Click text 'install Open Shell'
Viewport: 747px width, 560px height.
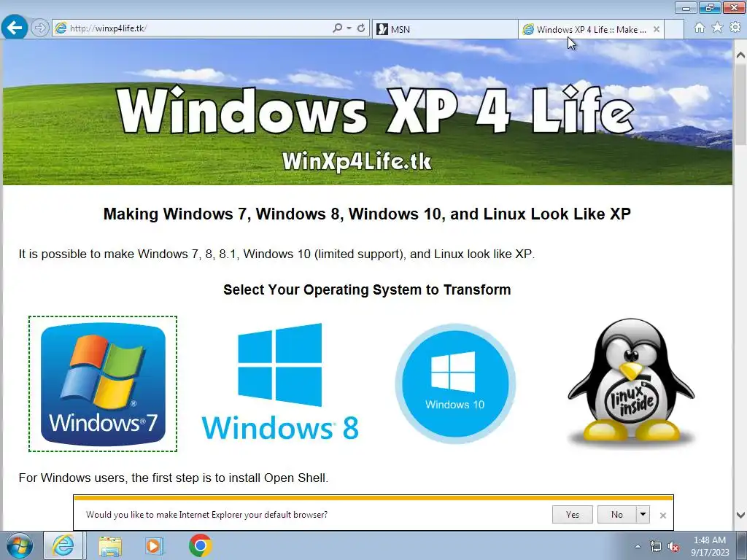pyautogui.click(x=278, y=478)
